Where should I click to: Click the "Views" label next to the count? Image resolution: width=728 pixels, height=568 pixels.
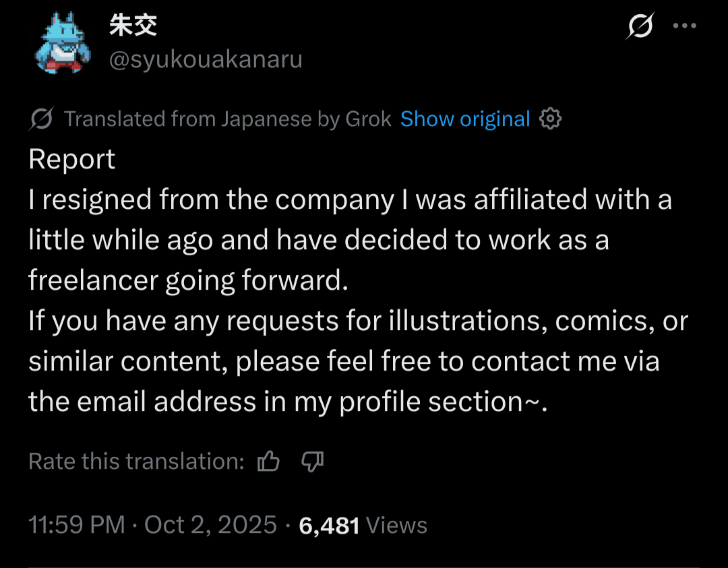(x=396, y=525)
